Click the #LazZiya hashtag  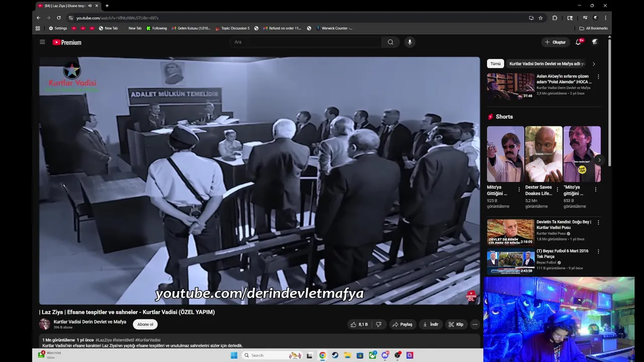(x=104, y=340)
